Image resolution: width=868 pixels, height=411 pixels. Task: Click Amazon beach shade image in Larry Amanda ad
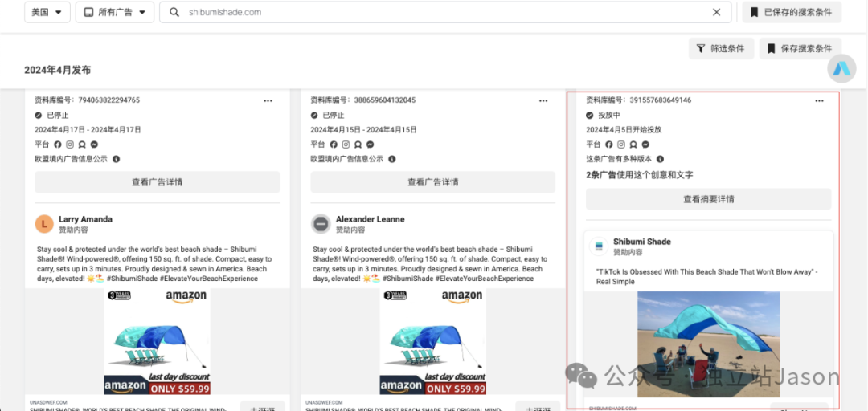[158, 341]
